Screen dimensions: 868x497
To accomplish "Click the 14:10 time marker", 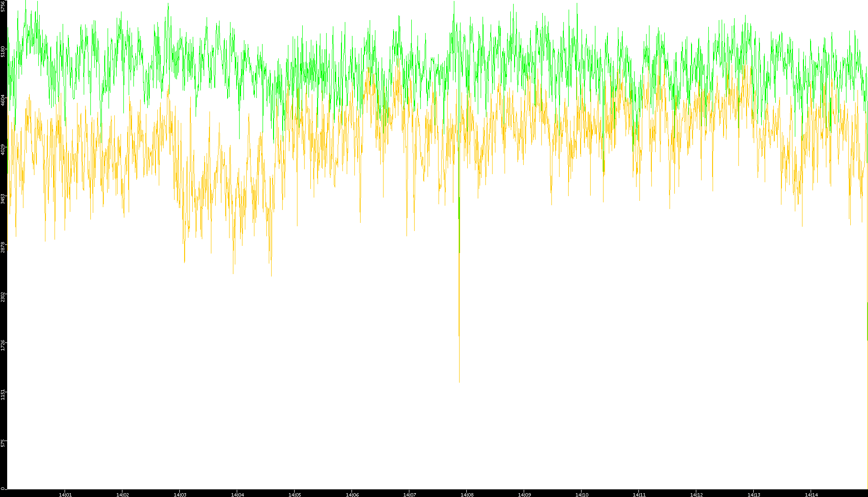I will [x=582, y=495].
